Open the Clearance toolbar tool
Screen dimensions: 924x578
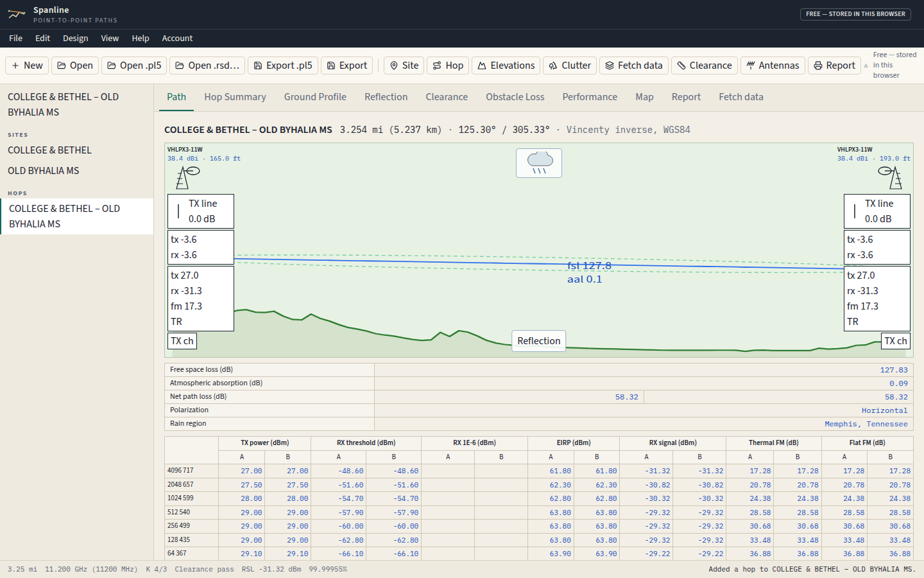[705, 66]
